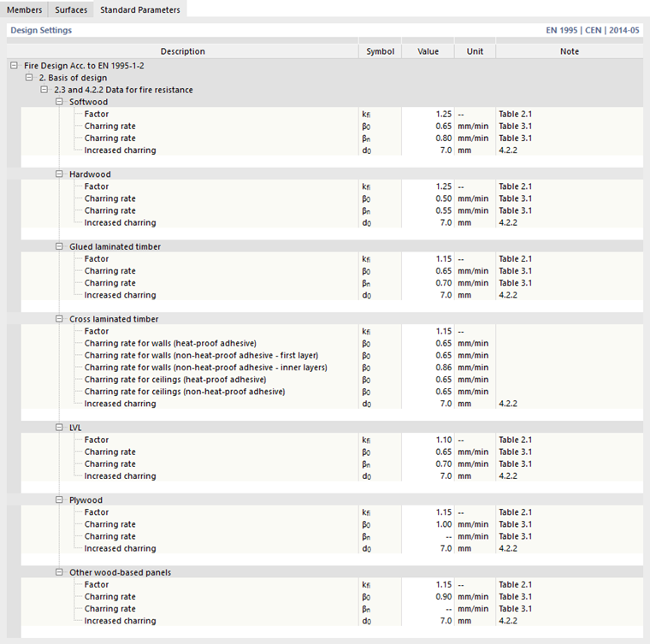Collapse Other wood-based panels group
650x644 pixels.
tap(59, 572)
